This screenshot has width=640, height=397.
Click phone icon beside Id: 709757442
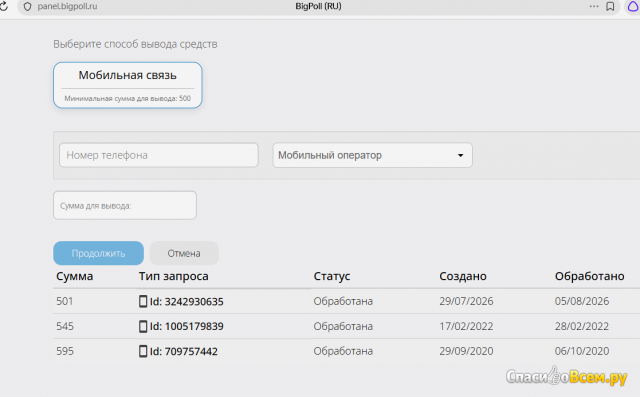[x=143, y=351]
